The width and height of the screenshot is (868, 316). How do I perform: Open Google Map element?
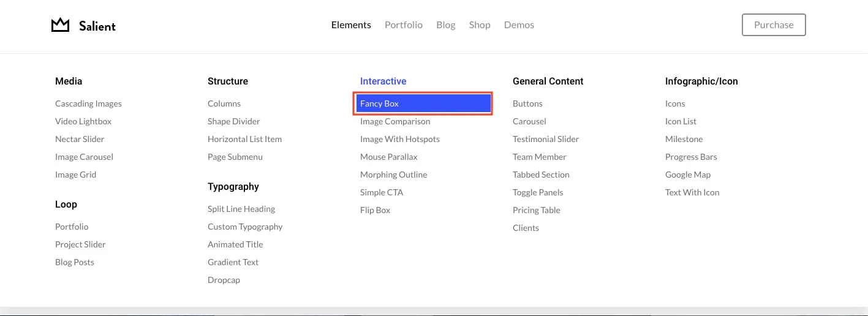pos(688,175)
